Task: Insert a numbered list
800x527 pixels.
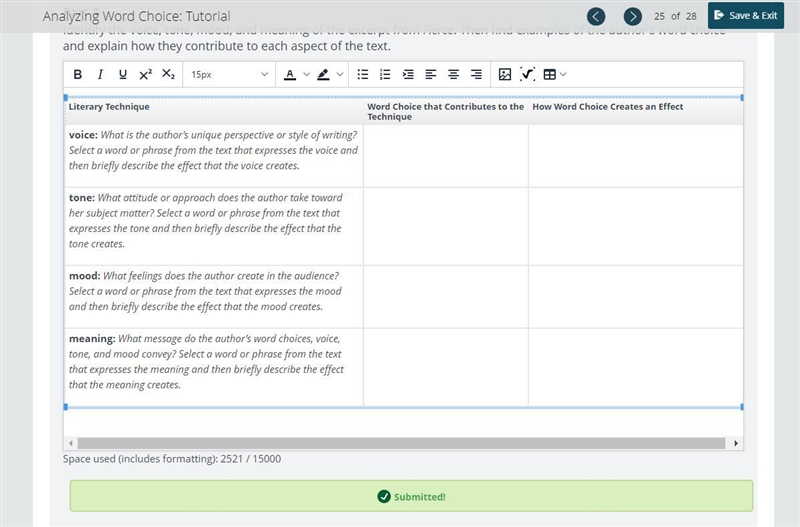Action: [x=385, y=74]
